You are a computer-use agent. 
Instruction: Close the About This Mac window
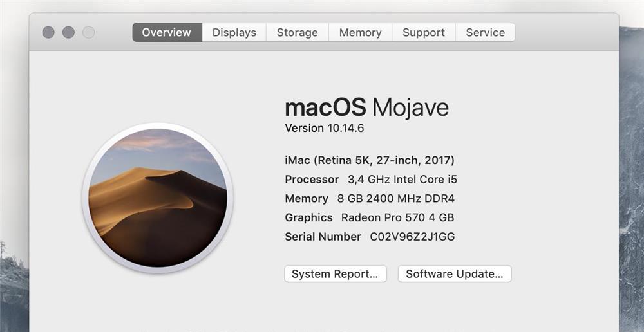click(48, 32)
